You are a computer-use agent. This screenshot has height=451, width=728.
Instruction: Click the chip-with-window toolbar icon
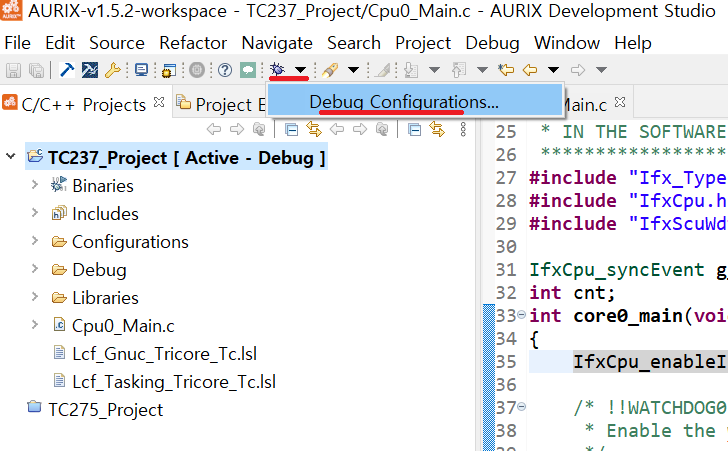coord(169,70)
